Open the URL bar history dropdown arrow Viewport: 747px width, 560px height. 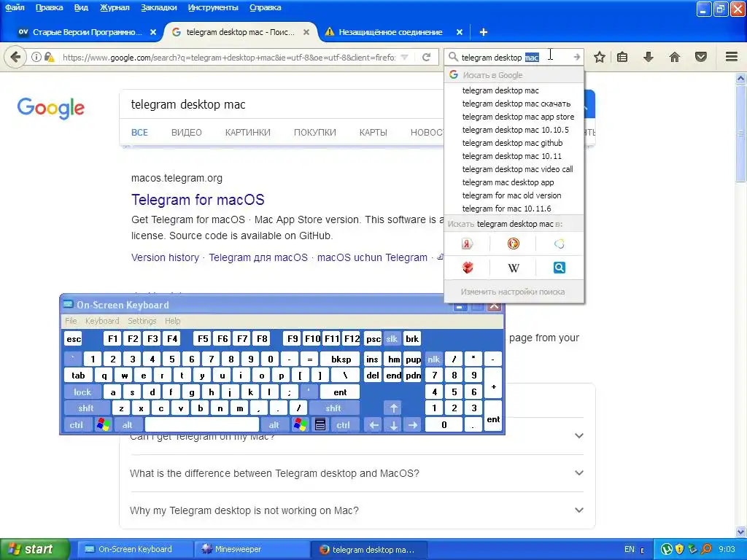coord(404,57)
